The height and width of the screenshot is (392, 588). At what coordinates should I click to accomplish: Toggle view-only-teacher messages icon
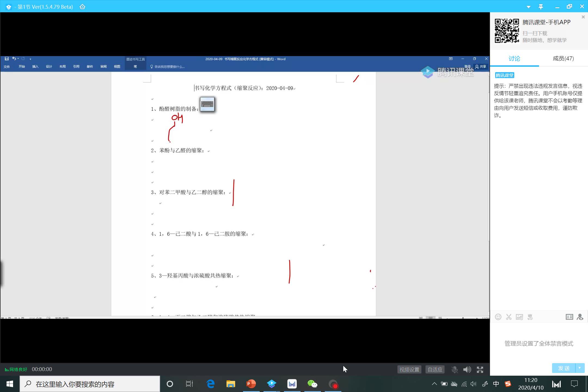pyautogui.click(x=580, y=317)
